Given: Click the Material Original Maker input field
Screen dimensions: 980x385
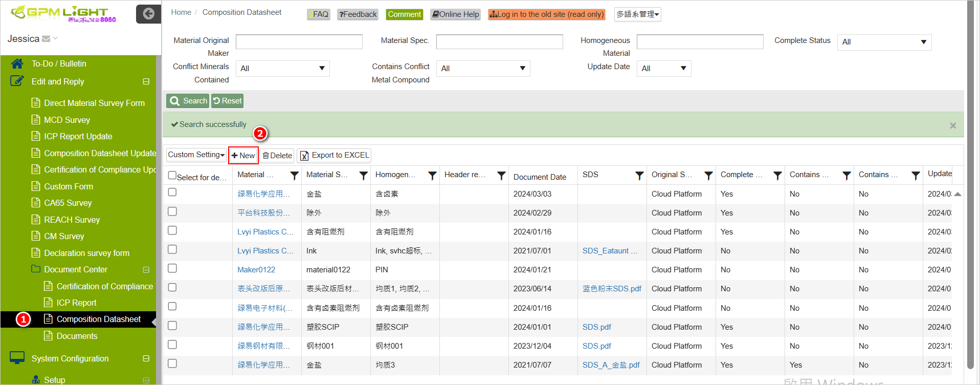Looking at the screenshot, I should coord(299,42).
